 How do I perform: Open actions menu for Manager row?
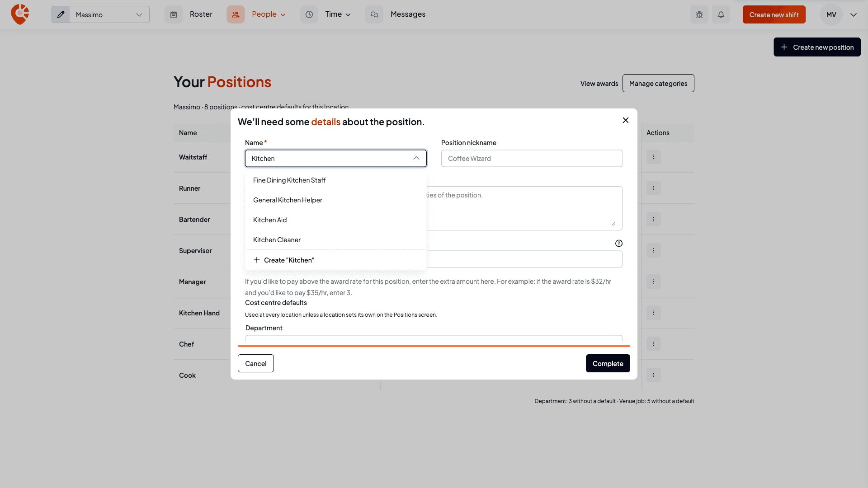(x=654, y=282)
